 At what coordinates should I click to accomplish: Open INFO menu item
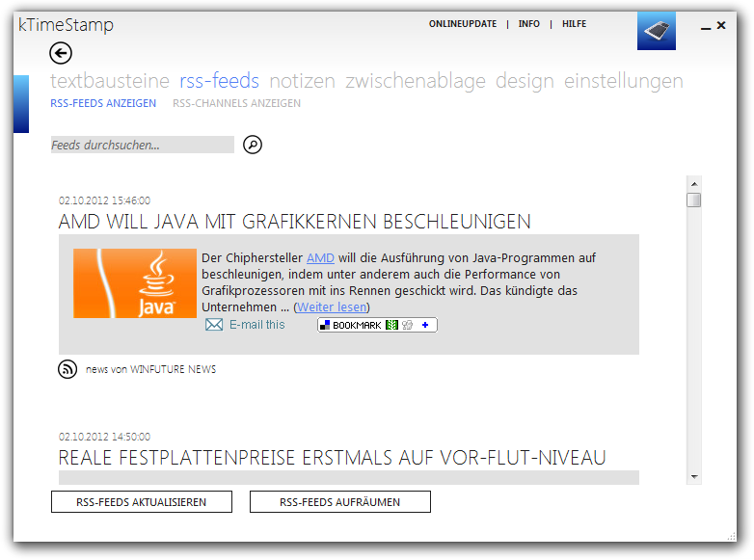(529, 24)
